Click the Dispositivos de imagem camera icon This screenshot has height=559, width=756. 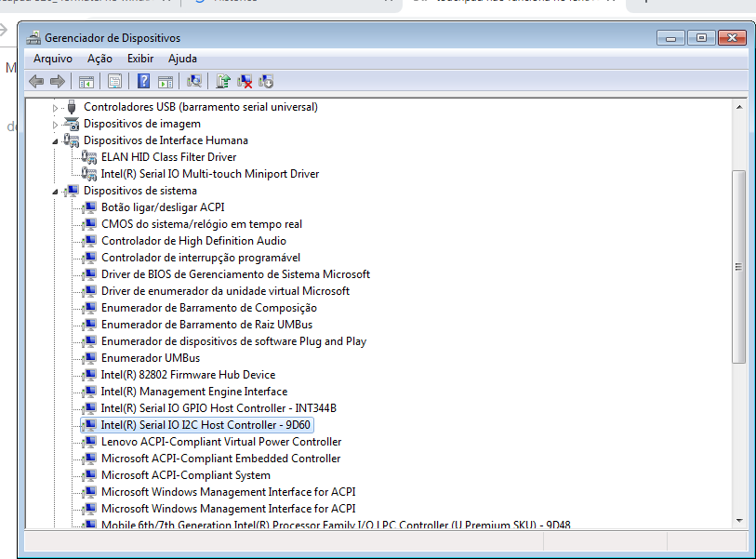[72, 124]
